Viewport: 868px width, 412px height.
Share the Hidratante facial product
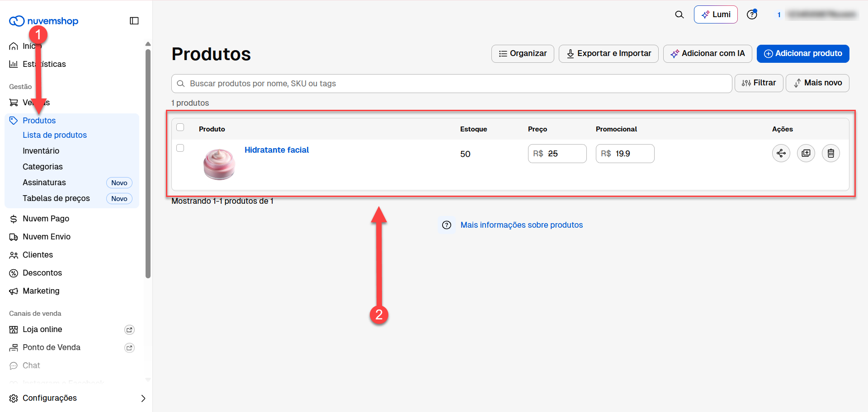click(781, 154)
